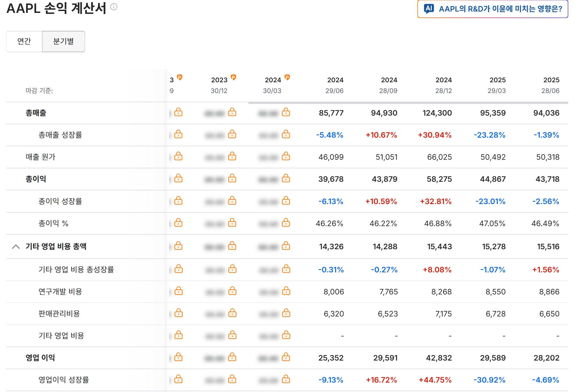Click the lock icon for 총매출 in 30/03 column
The height and width of the screenshot is (392, 582).
click(x=286, y=112)
